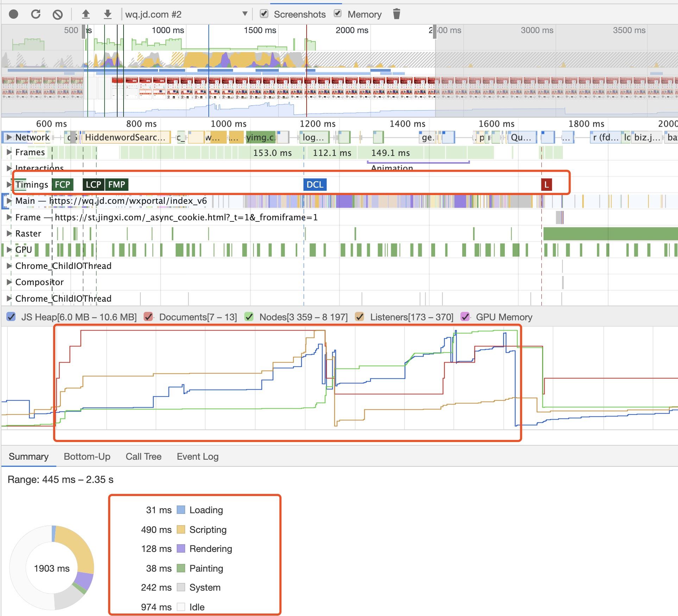
Task: Disable the Nodes counter checkbox
Action: pos(249,317)
